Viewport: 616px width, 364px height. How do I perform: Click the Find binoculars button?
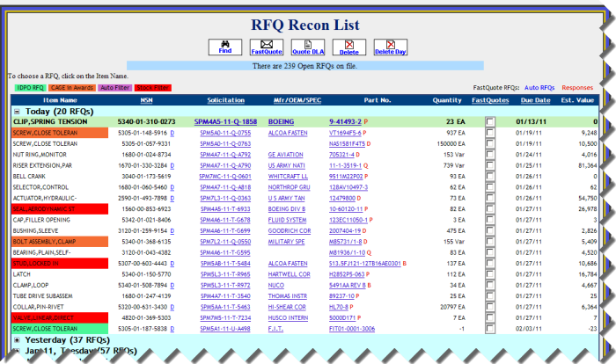click(x=225, y=47)
